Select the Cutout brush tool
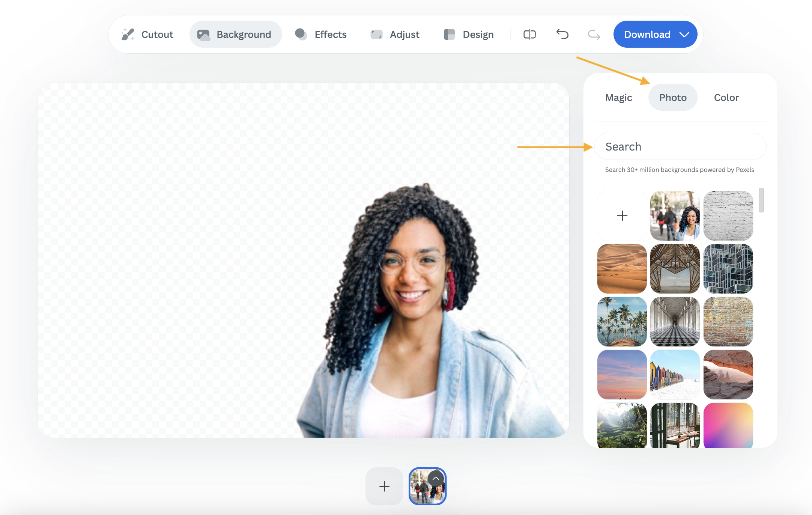Viewport: 812px width, 515px height. click(x=147, y=35)
